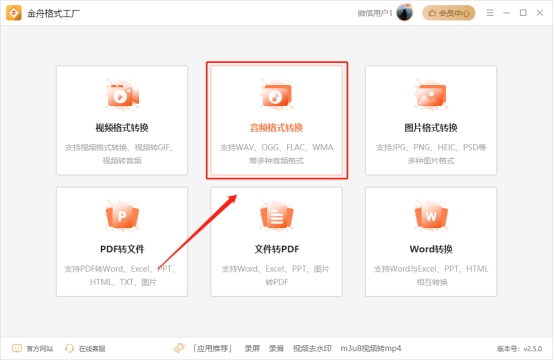Select the Word转换 title text
This screenshot has height=360, width=554.
[x=431, y=249]
